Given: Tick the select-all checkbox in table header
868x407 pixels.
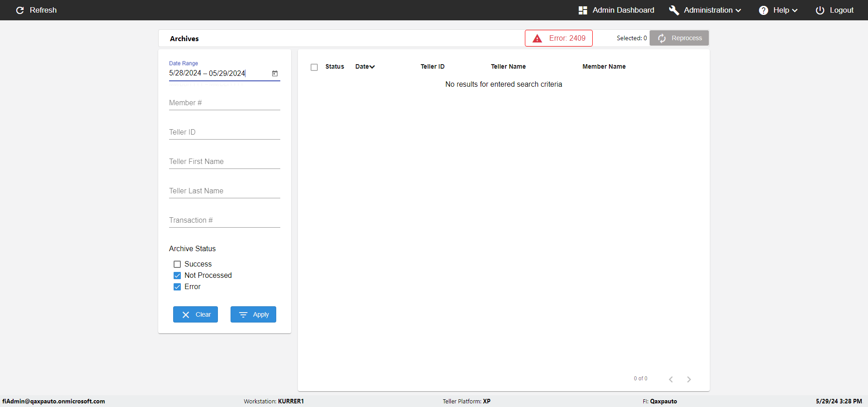Looking at the screenshot, I should pos(314,67).
